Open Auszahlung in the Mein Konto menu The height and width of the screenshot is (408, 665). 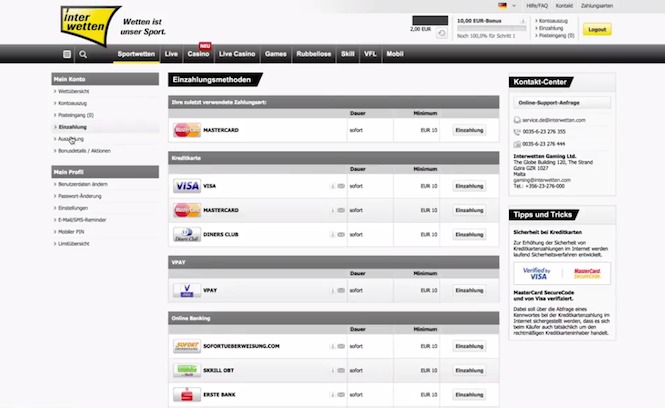[x=72, y=139]
